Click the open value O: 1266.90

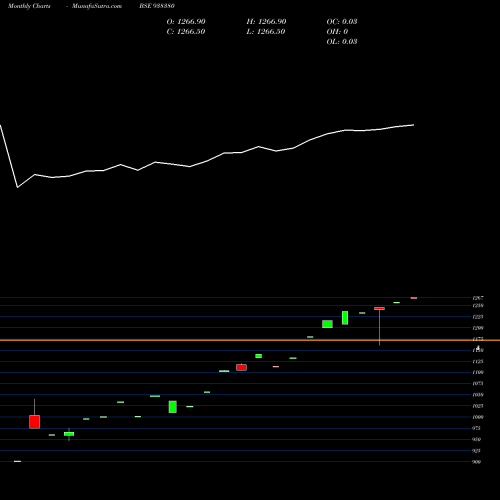point(186,22)
